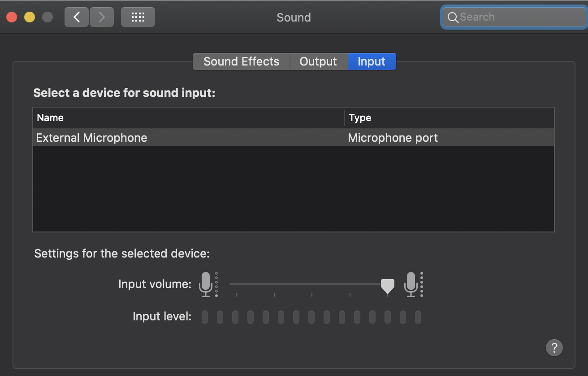The image size is (588, 376).
Task: Click the Microphone port type cell
Action: pos(393,137)
